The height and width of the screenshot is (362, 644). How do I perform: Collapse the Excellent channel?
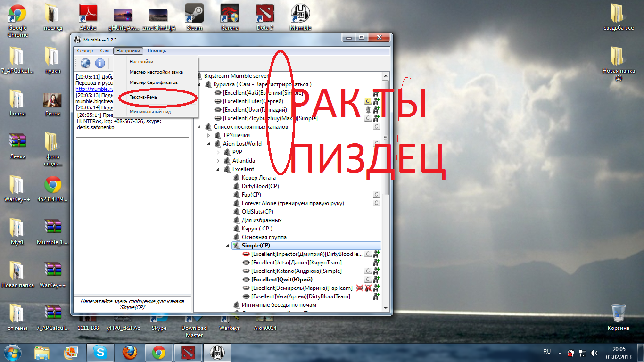pos(218,169)
